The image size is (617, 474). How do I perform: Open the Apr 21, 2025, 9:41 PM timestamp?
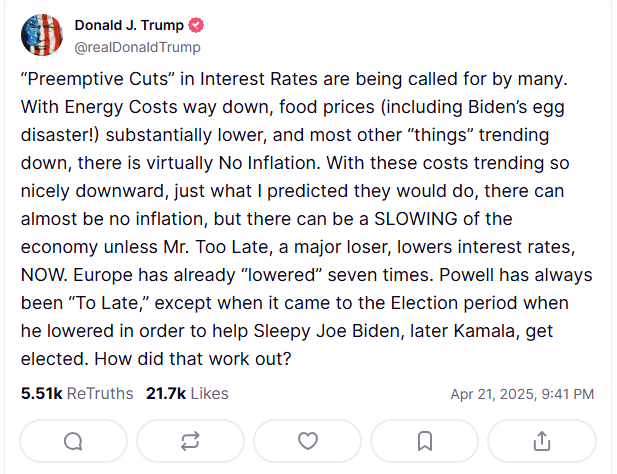(x=522, y=394)
